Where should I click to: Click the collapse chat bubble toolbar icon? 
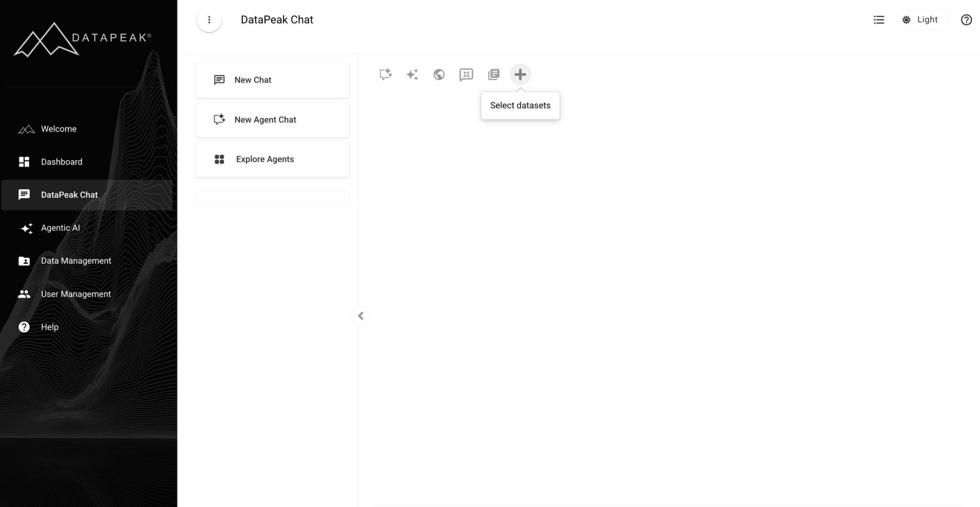[x=466, y=74]
